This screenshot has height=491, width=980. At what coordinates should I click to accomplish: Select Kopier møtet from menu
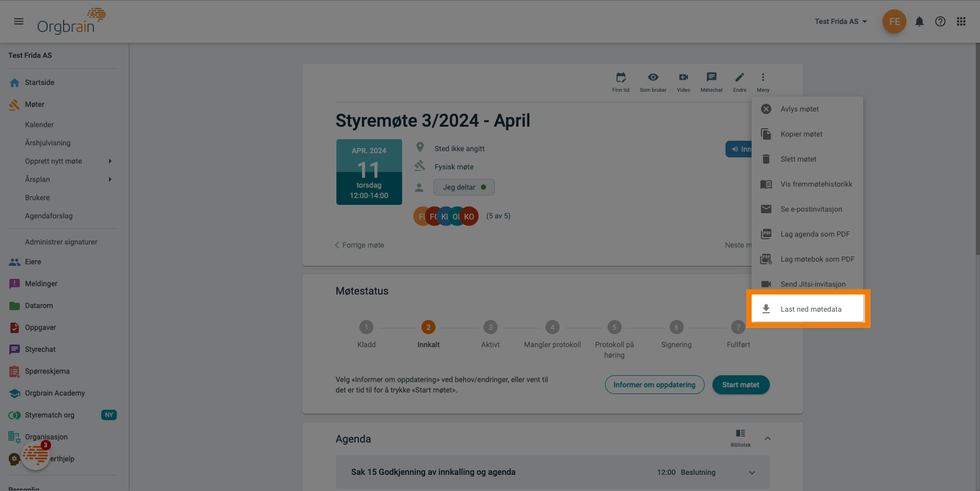[x=807, y=134]
